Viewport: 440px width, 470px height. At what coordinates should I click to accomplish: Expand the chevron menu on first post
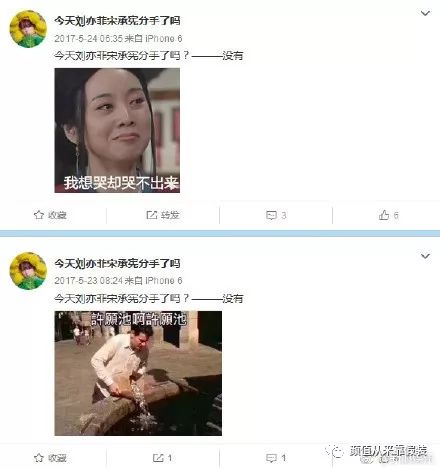425,13
